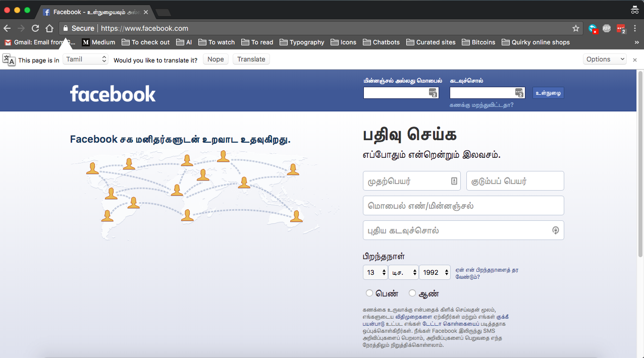Click the Facebook logo
Image resolution: width=644 pixels, height=358 pixels.
click(113, 93)
